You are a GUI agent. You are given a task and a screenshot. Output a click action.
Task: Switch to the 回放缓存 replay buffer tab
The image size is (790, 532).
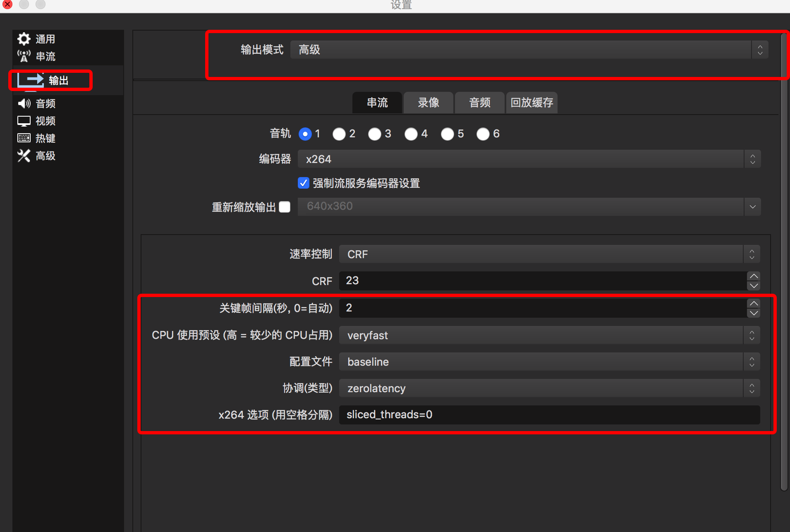click(532, 103)
